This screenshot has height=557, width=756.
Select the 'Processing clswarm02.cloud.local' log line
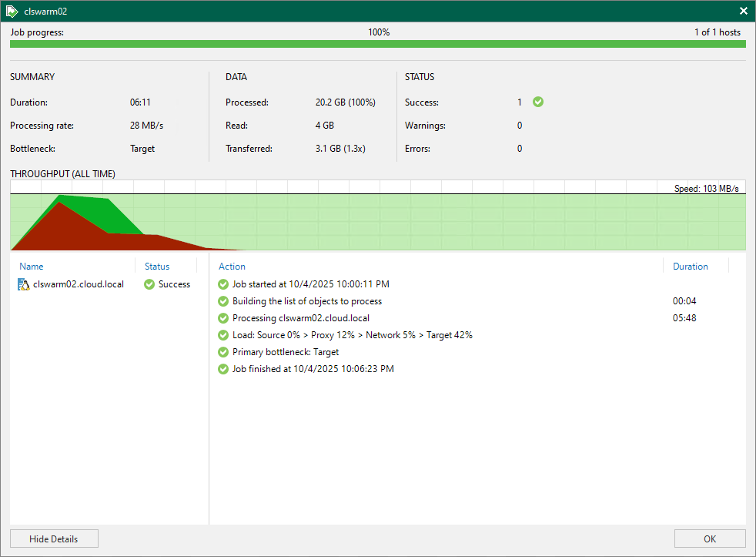point(301,318)
